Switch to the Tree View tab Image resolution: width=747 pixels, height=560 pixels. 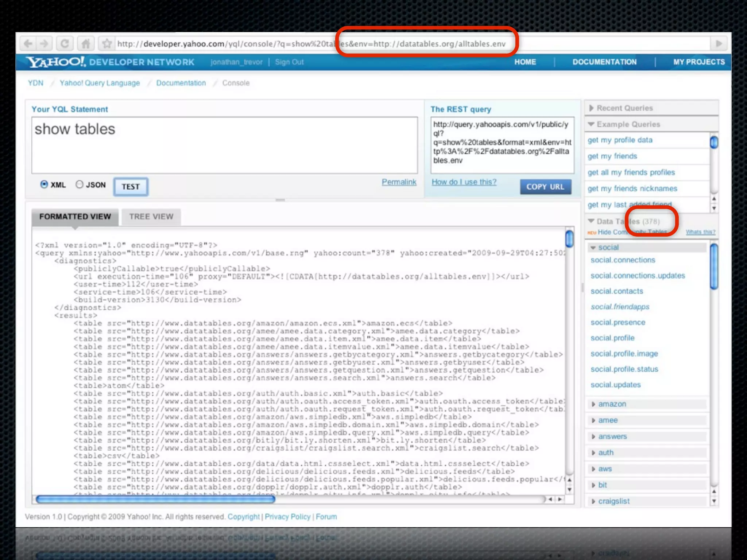pos(151,217)
